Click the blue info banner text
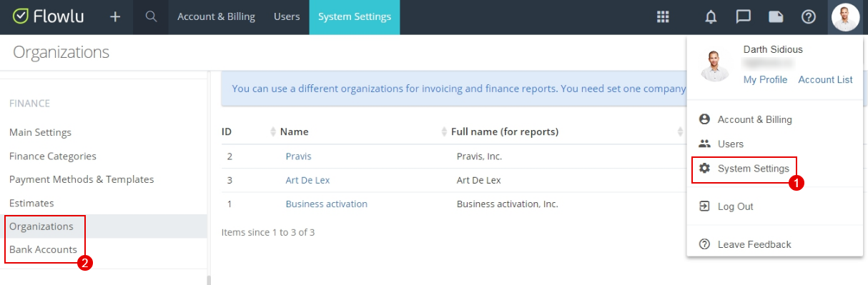This screenshot has height=285, width=868. point(459,89)
